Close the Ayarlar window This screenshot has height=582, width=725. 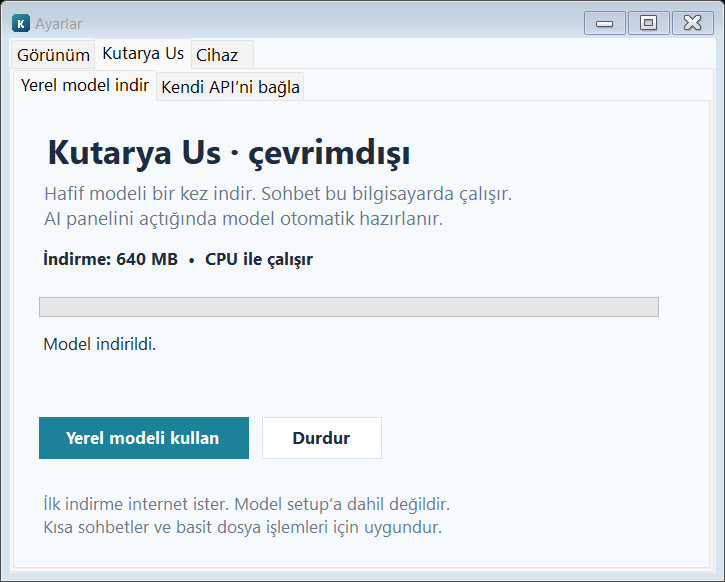tap(692, 23)
